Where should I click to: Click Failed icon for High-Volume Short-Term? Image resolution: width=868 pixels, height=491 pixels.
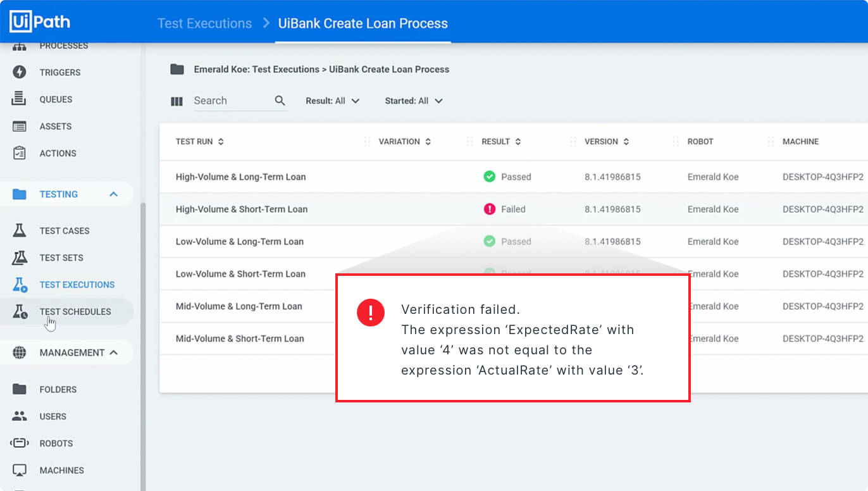pos(489,209)
